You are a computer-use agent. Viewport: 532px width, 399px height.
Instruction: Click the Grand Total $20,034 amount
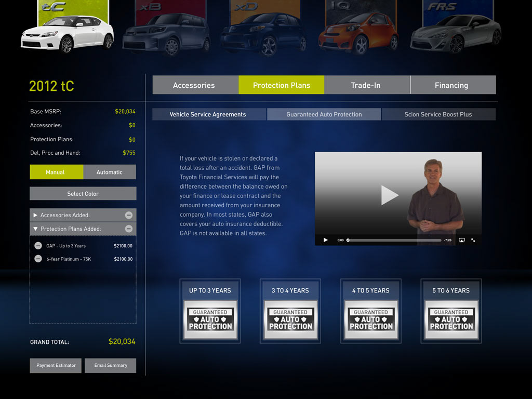[x=122, y=341]
